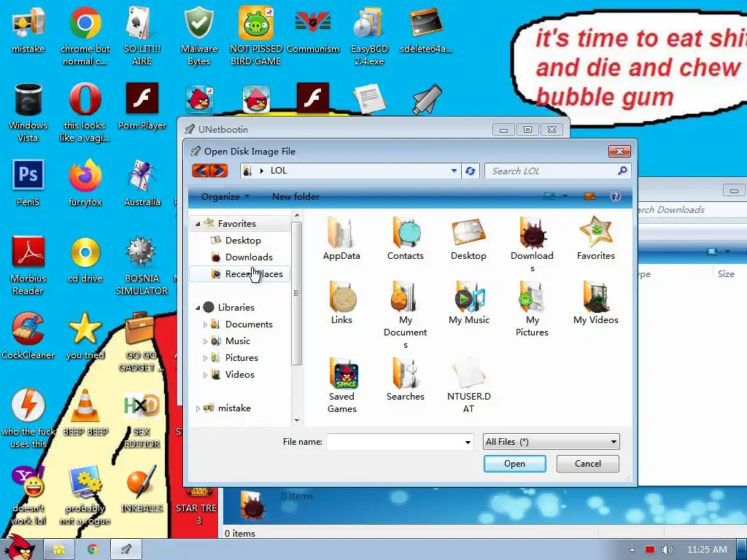747x560 pixels.
Task: Open the My Documents folder
Action: coord(406,314)
